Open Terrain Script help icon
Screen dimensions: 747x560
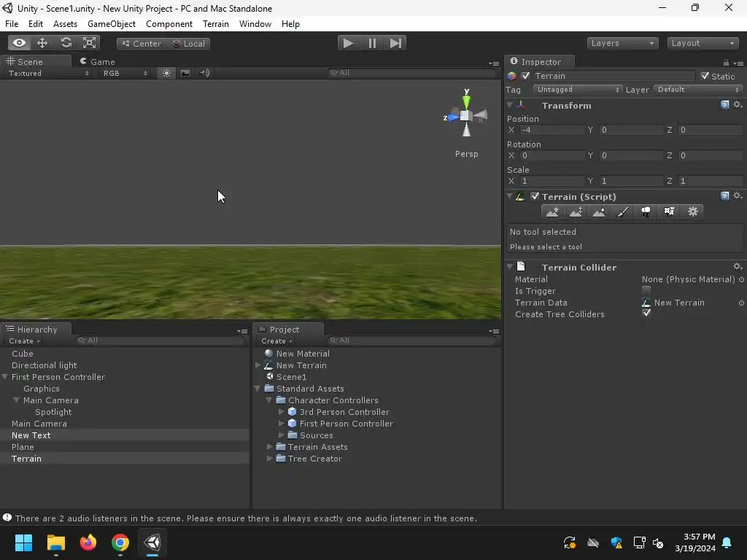[724, 196]
